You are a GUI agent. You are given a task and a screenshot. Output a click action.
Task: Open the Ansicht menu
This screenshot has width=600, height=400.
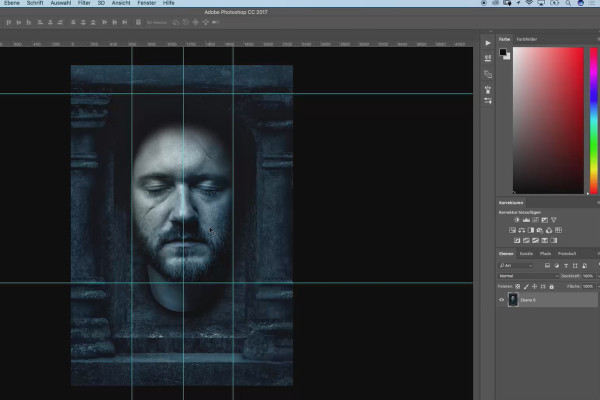[x=121, y=3]
